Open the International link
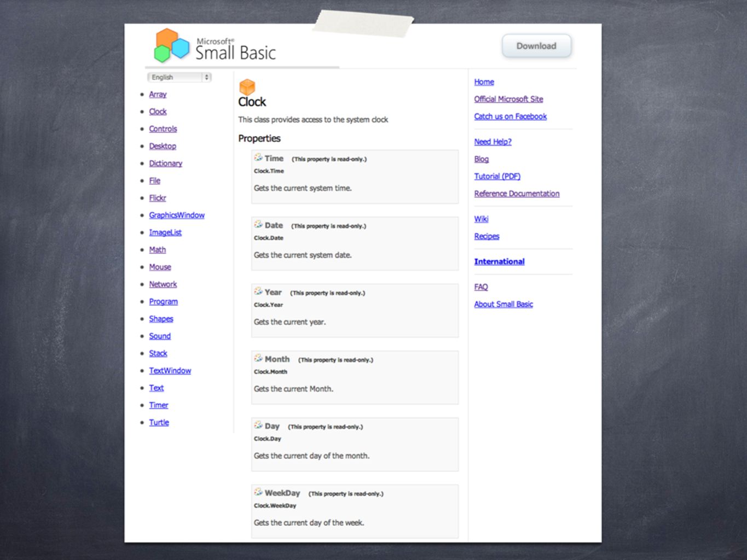The image size is (747, 560). [x=499, y=261]
